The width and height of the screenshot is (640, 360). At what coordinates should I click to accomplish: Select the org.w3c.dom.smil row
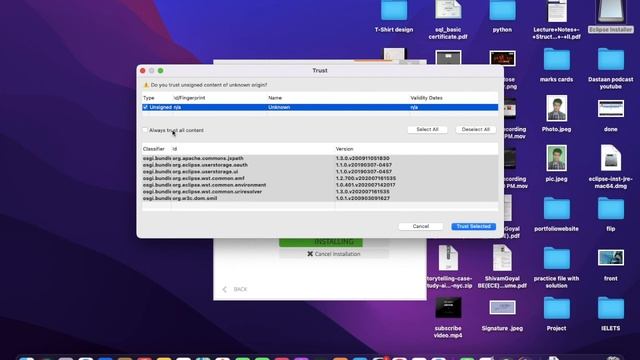(320, 198)
